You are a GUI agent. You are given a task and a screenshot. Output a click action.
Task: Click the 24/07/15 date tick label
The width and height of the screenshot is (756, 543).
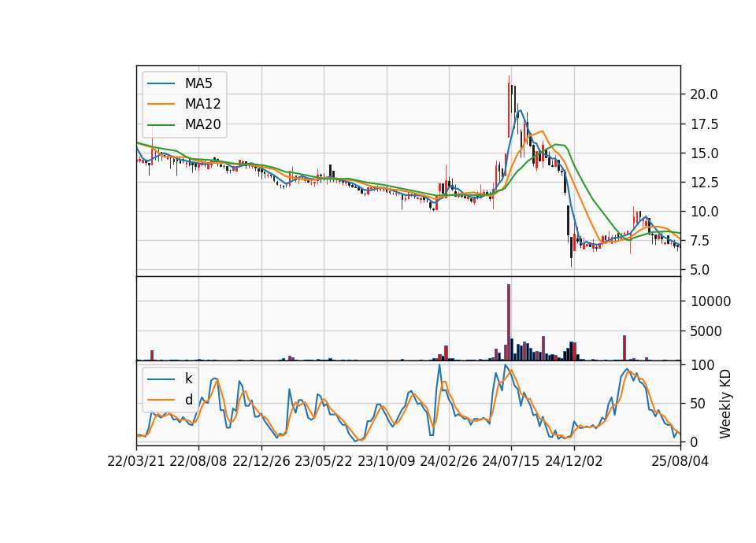(511, 462)
